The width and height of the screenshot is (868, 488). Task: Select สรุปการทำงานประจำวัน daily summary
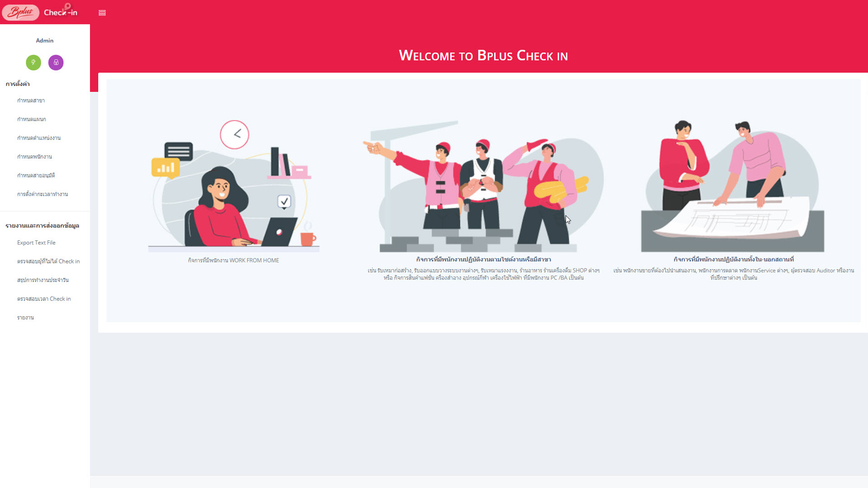click(x=43, y=280)
